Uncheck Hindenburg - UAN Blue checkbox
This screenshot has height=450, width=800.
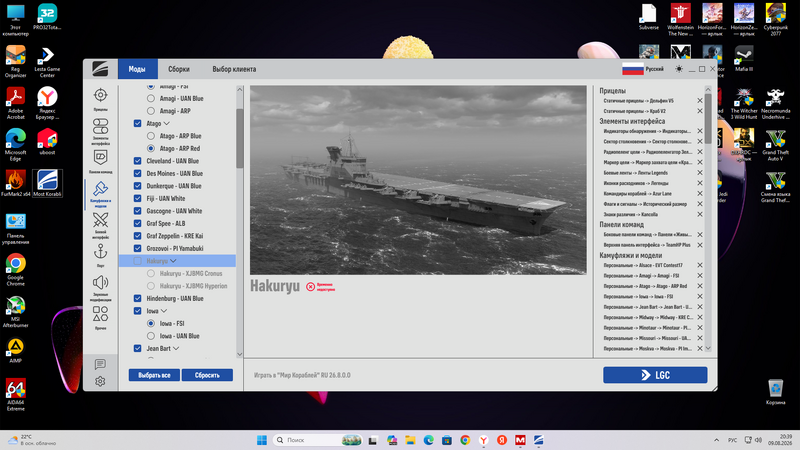point(137,298)
